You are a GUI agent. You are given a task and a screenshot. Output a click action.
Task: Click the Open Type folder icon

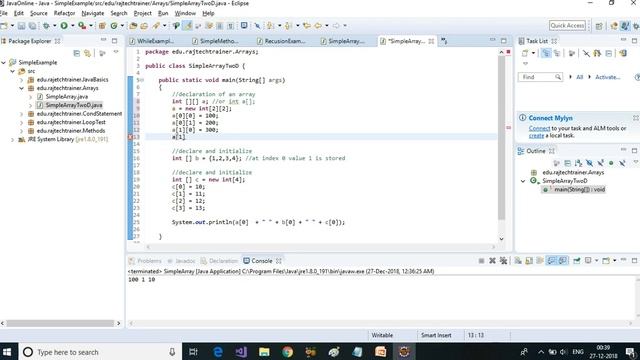133,26
